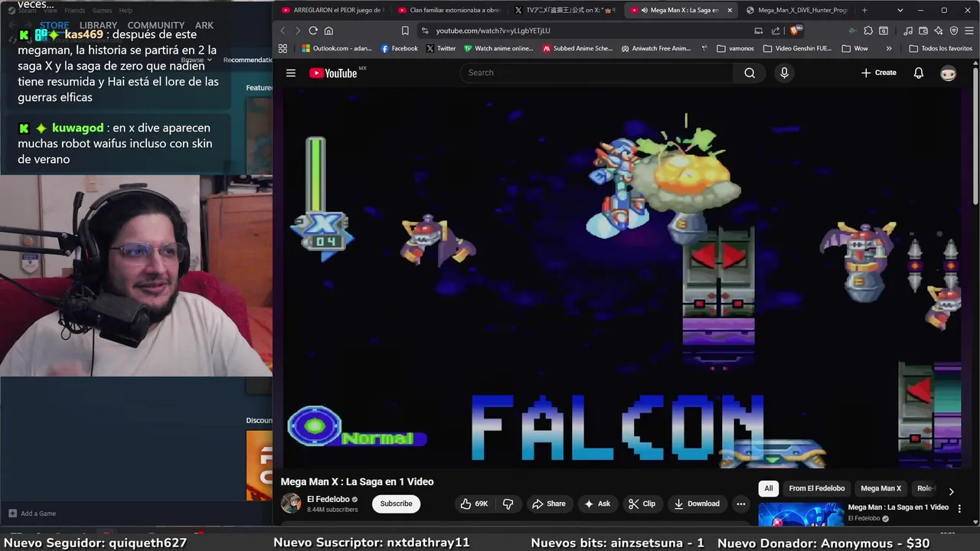Click the YouTube search input field
Screen dimensions: 980x551
(597, 73)
